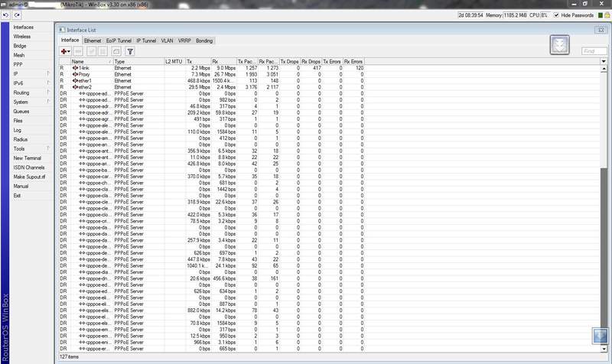Click the Find search field
Image resolution: width=612 pixels, height=364 pixels.
point(594,51)
